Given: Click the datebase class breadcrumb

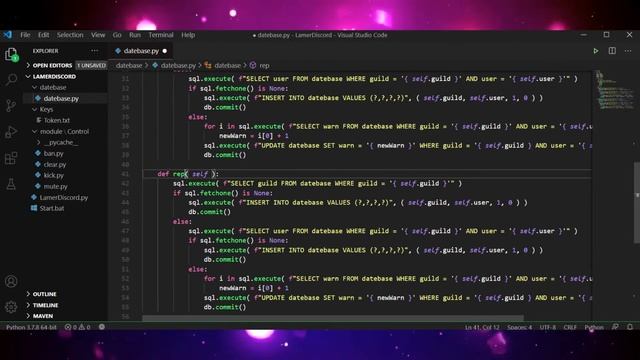Looking at the screenshot, I should tap(223, 65).
